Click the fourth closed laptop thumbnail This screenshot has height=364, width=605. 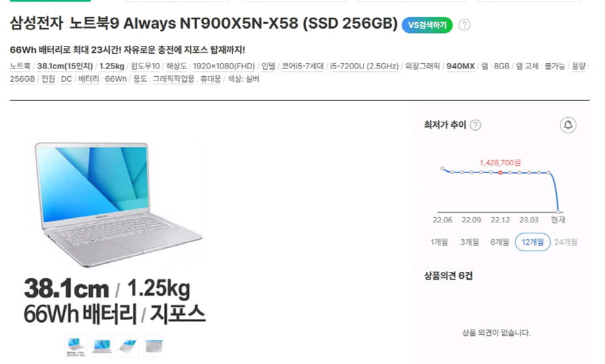154,346
